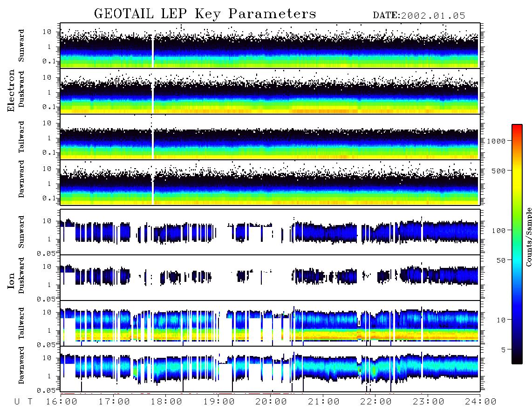Click the "GEOTAIL LEP Key Parameters" title
Image resolution: width=532 pixels, height=410 pixels.
click(205, 14)
